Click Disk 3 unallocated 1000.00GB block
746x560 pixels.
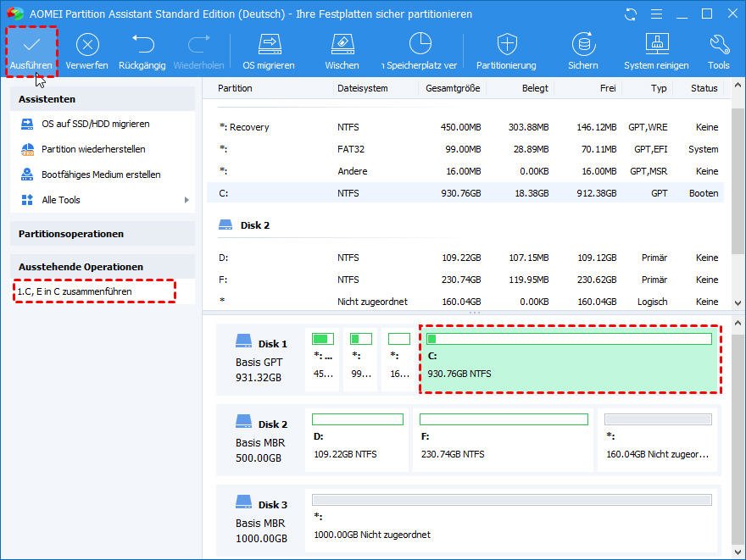click(x=511, y=521)
